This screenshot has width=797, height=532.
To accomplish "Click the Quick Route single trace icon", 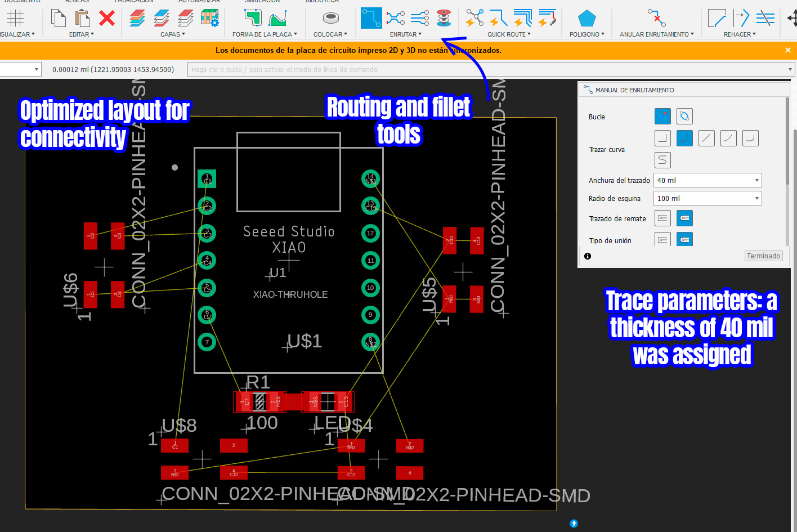I will coord(498,18).
